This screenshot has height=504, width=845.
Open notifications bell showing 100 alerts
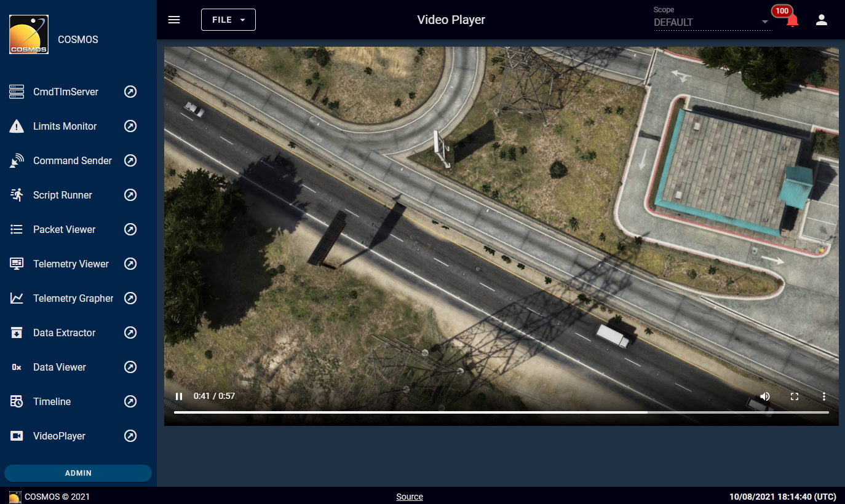coord(791,19)
